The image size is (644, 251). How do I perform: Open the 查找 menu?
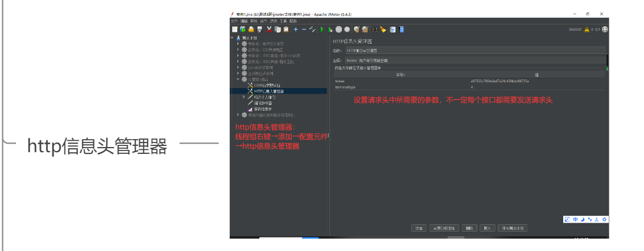254,22
